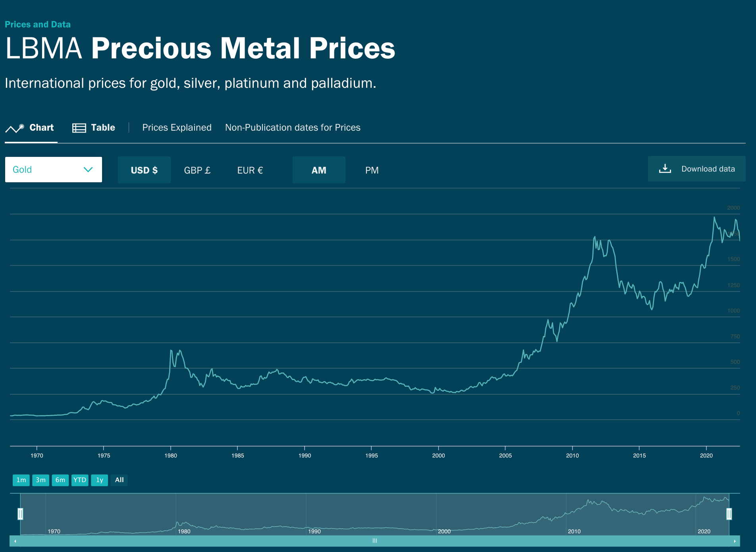Click the right scroll arrow of the navigator

coord(735,541)
